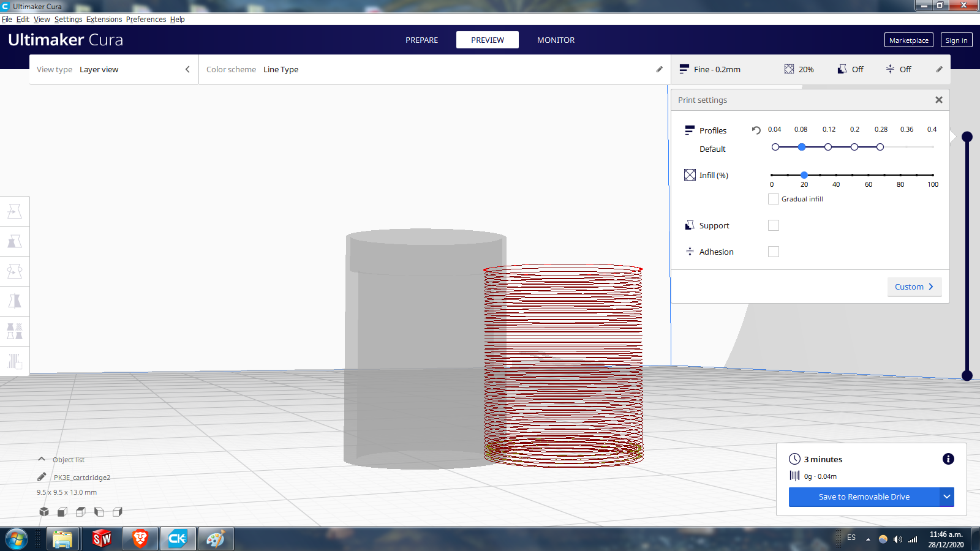The height and width of the screenshot is (551, 980).
Task: Open the Preferences menu
Action: [146, 20]
